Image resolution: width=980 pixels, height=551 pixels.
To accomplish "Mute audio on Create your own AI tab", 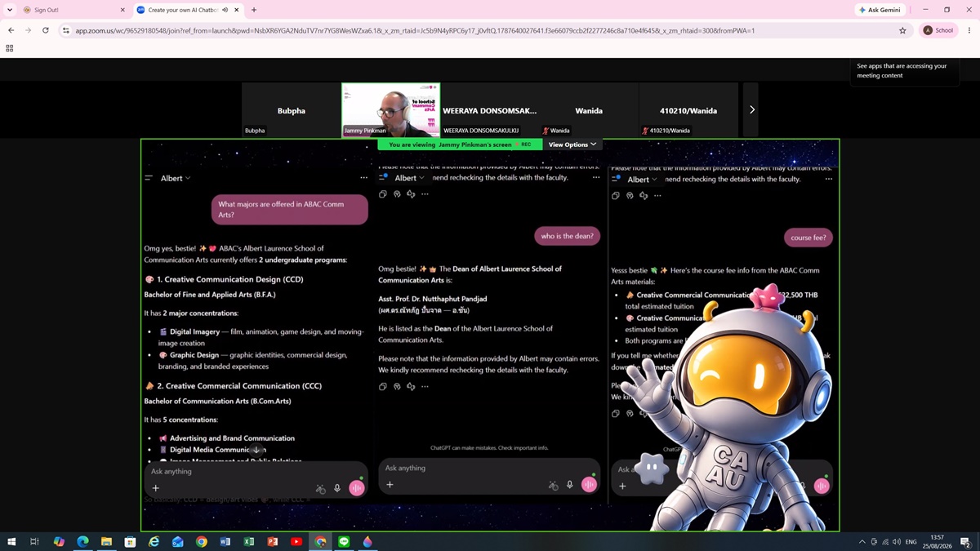I will tap(225, 10).
